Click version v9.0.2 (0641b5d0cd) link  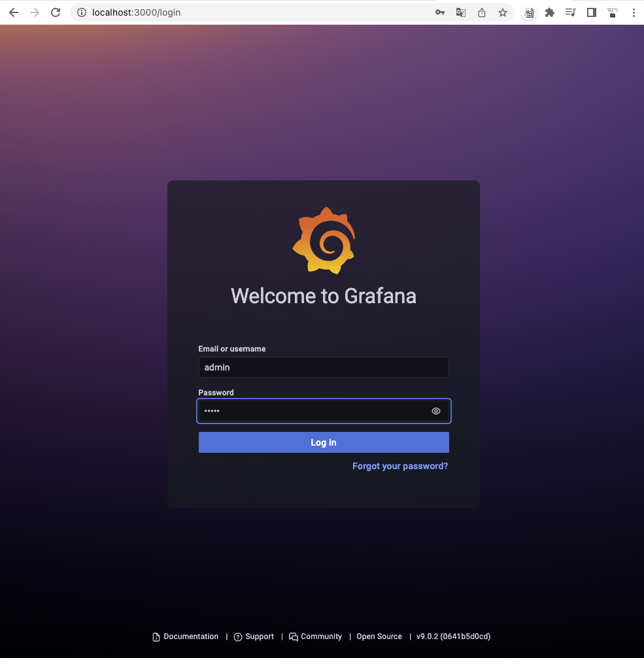point(453,636)
